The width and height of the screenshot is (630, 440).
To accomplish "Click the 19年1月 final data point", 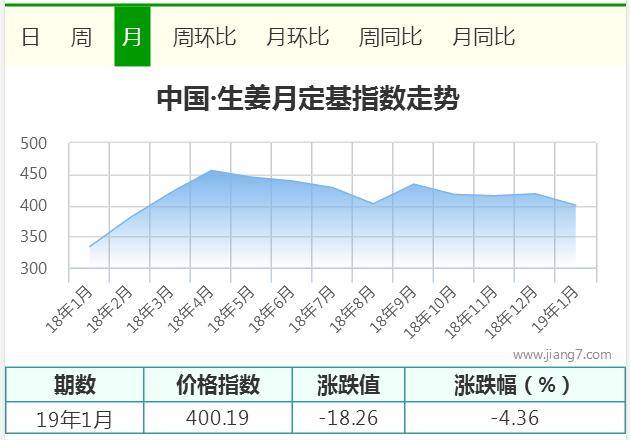I will click(x=575, y=205).
